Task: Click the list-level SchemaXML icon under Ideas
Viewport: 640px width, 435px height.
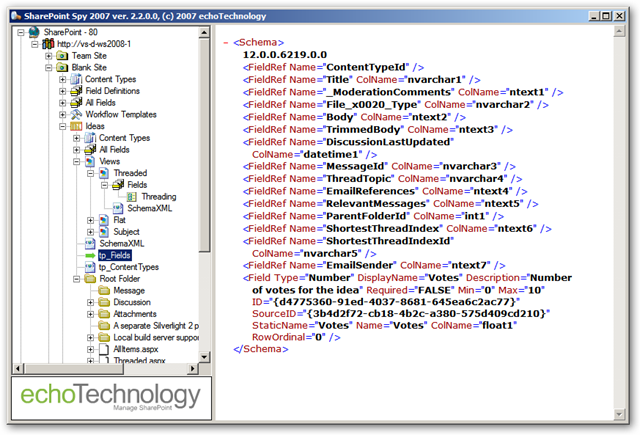Action: pos(90,244)
